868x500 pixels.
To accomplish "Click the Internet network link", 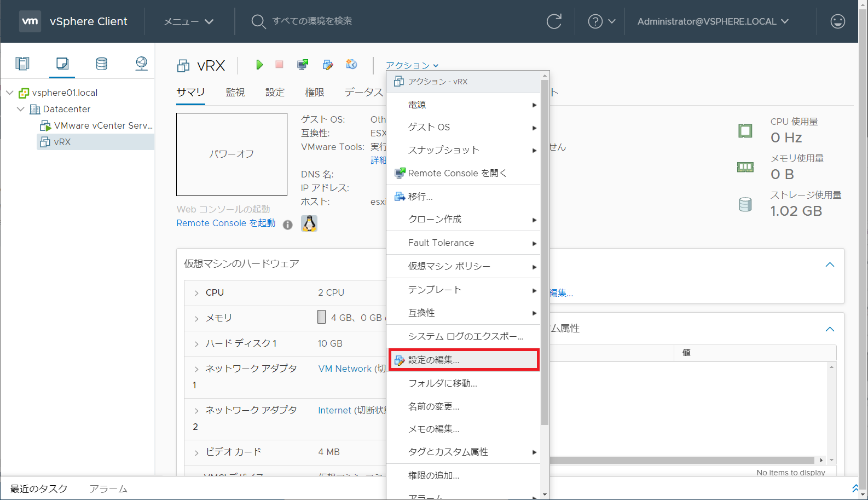I will 334,410.
